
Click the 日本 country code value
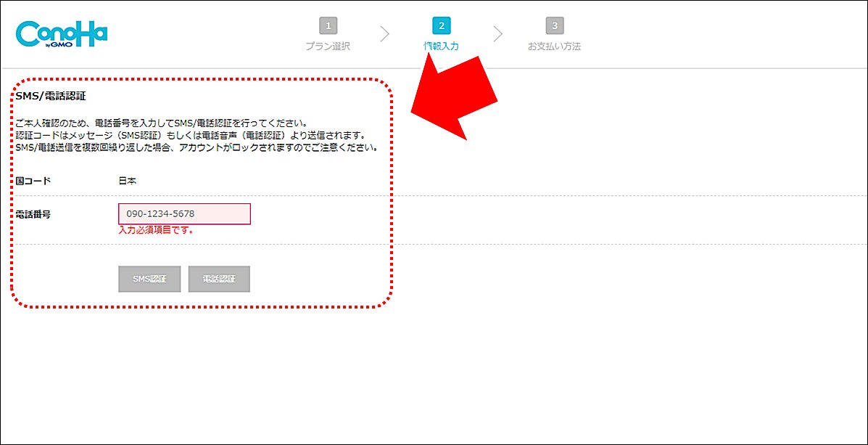point(127,180)
